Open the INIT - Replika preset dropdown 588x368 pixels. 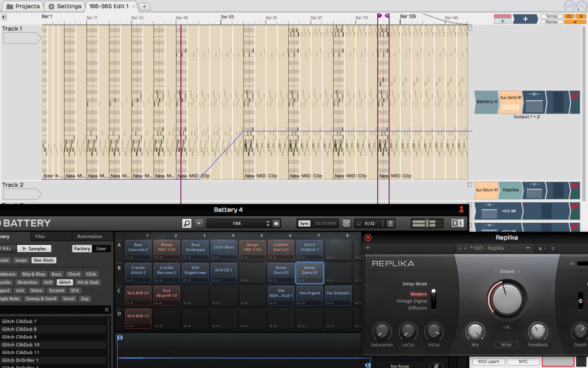[527, 248]
